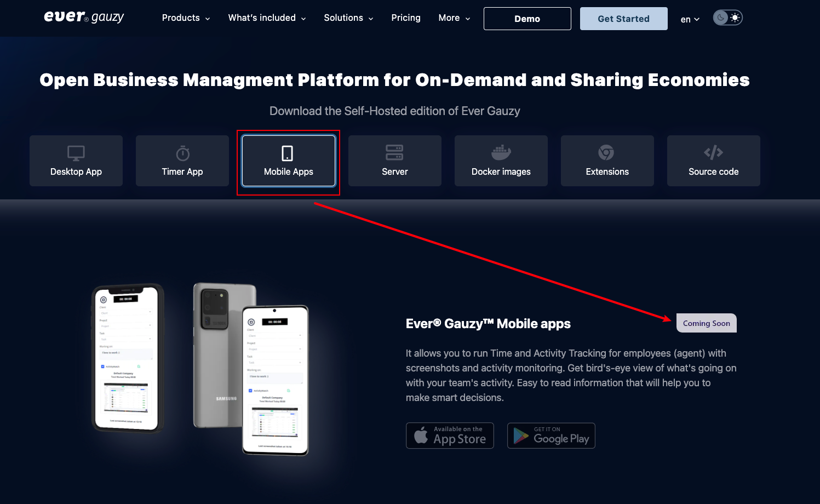The height and width of the screenshot is (504, 820).
Task: Open the App Store download badge
Action: [450, 435]
